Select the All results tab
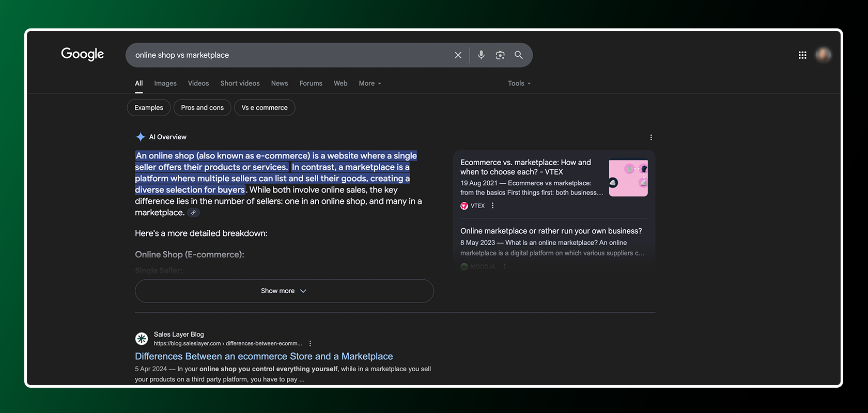The image size is (868, 413). click(139, 83)
